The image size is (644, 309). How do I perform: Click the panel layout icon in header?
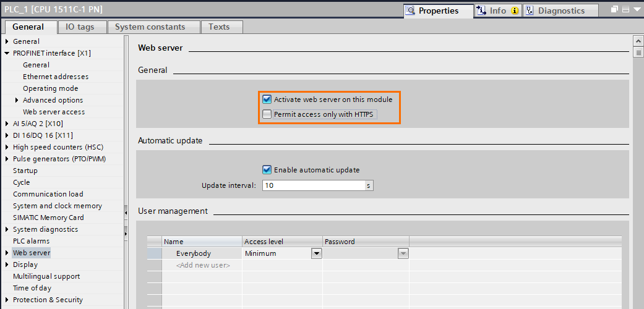tap(625, 9)
